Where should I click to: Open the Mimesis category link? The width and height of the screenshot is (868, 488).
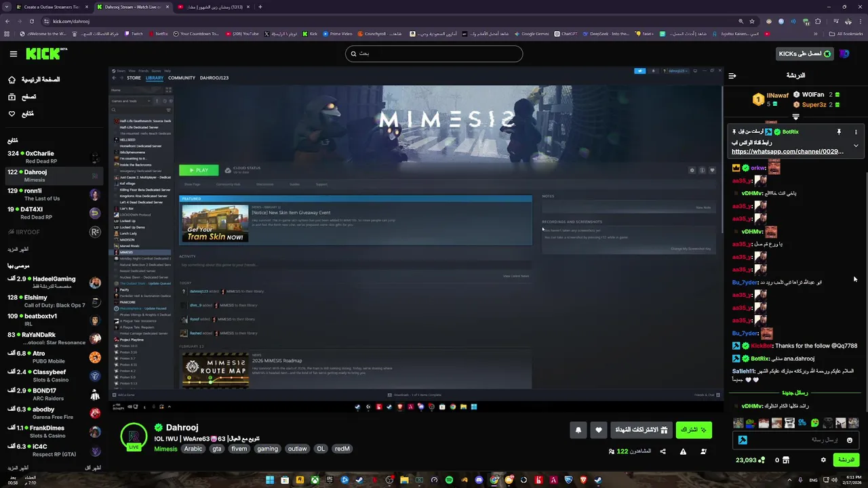click(x=165, y=449)
